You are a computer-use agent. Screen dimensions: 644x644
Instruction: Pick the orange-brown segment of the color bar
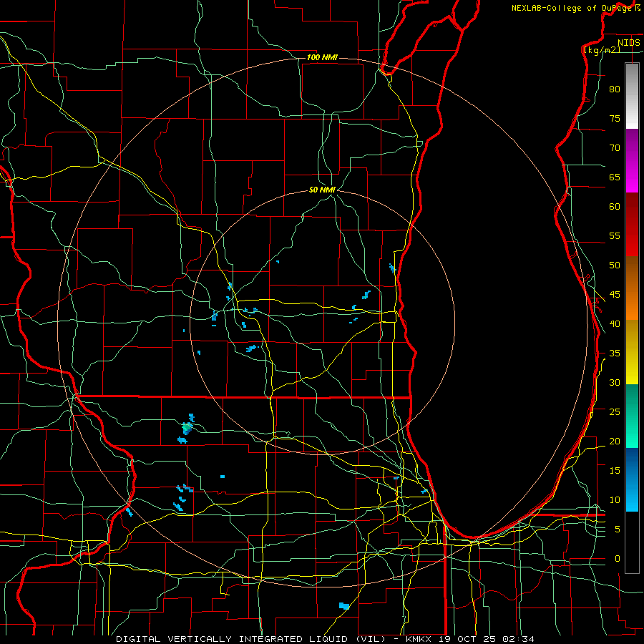(632, 288)
